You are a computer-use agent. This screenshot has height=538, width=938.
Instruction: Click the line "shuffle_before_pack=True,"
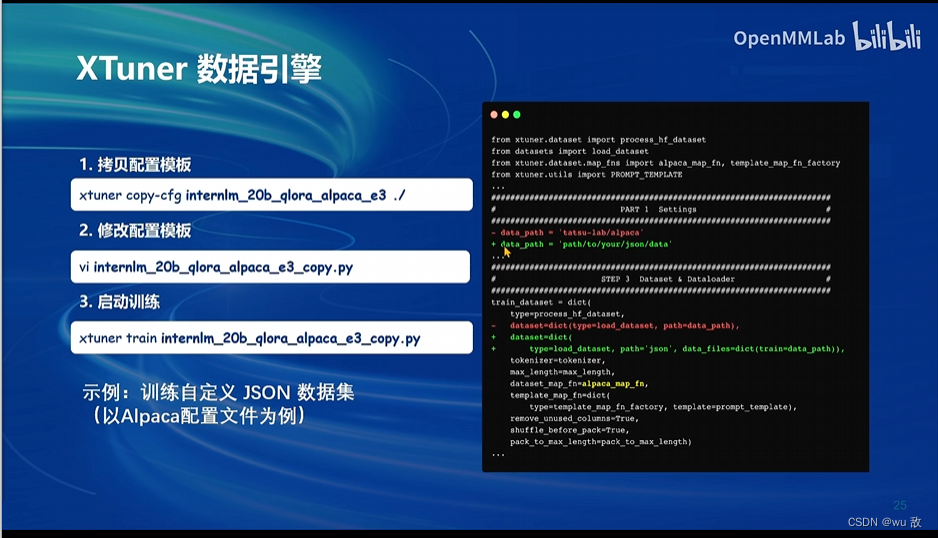pos(570,430)
